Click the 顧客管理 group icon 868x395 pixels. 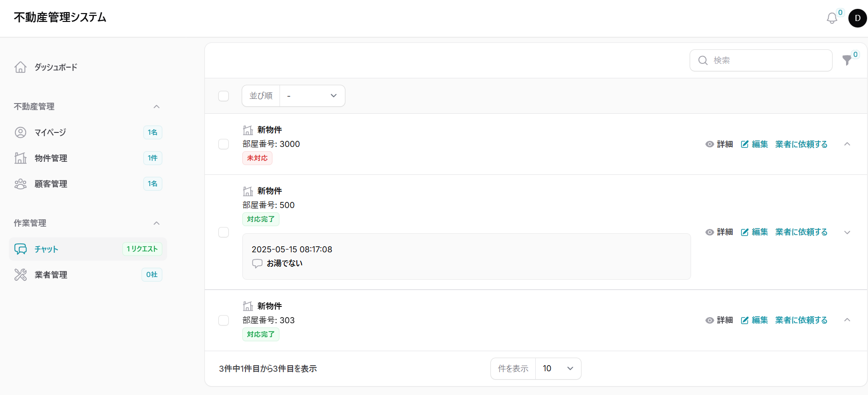point(21,184)
